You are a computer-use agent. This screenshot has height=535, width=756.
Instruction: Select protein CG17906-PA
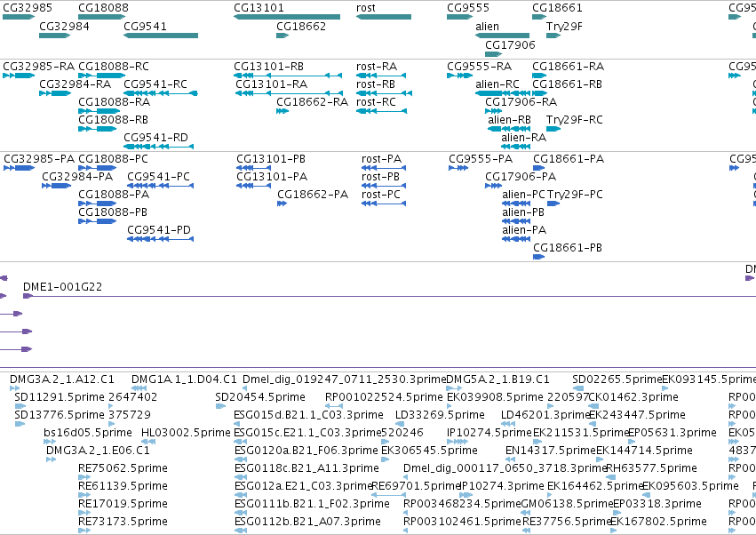pyautogui.click(x=521, y=177)
